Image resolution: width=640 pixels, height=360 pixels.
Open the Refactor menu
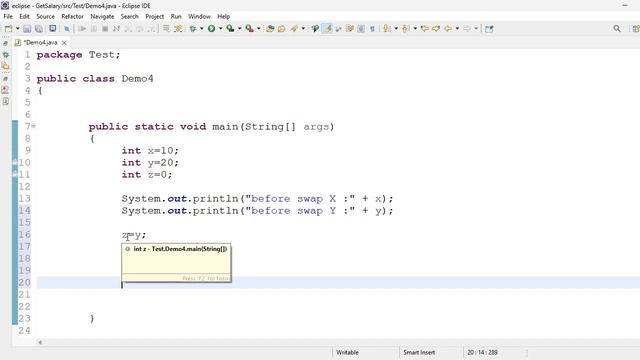(x=72, y=16)
